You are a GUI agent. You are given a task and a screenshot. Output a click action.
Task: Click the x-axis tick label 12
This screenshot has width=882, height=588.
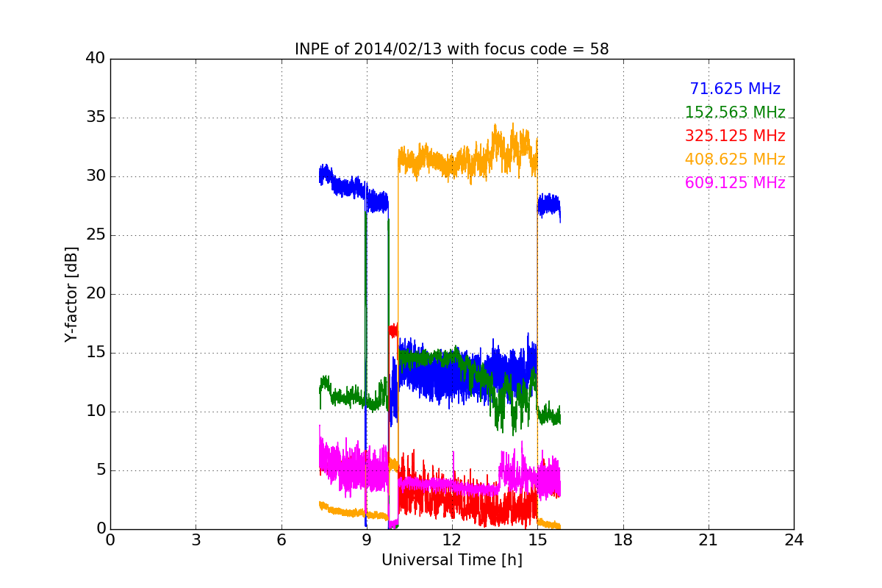click(452, 540)
